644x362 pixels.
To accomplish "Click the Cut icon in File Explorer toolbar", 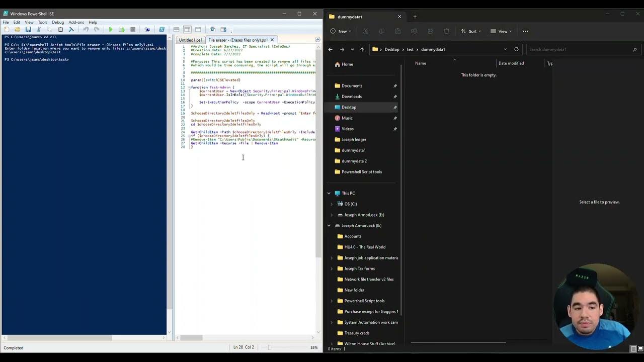I will point(366,31).
